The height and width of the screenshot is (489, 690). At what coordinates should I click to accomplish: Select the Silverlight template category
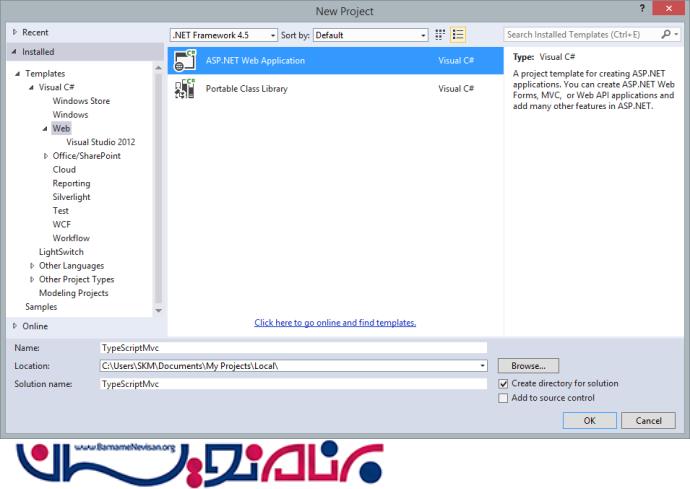(71, 197)
